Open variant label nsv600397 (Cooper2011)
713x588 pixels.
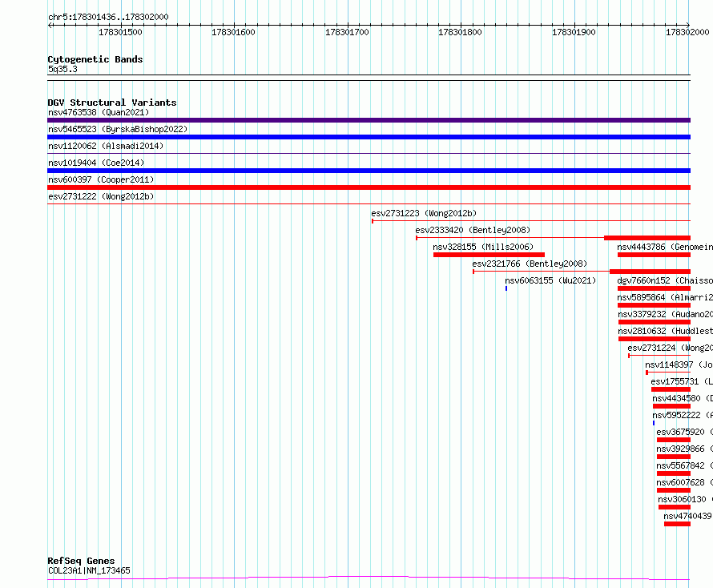point(101,179)
